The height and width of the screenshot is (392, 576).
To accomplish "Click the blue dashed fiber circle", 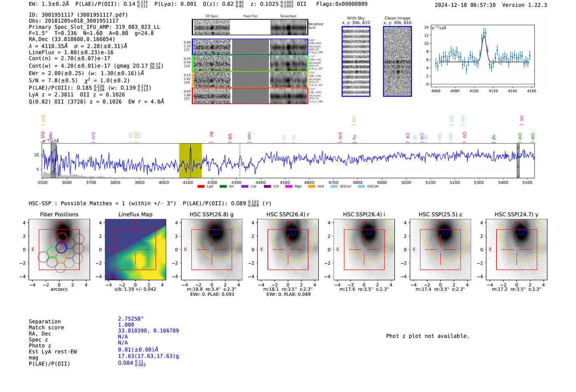I will 61,248.
